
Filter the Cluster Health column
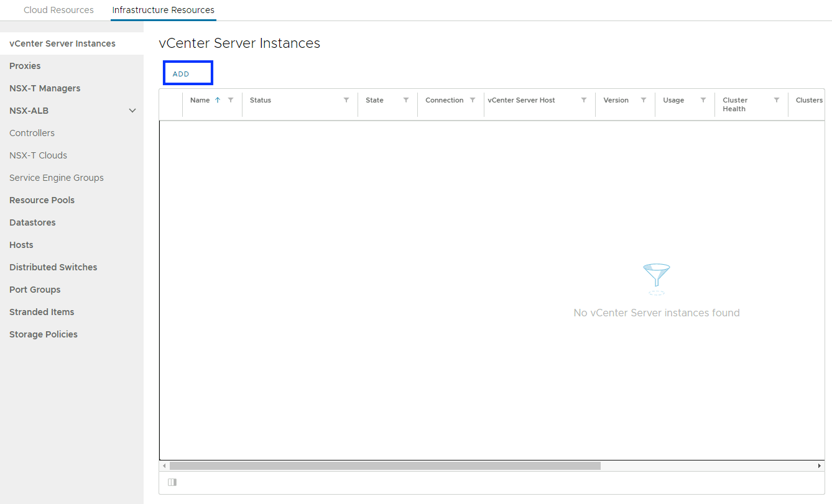pos(777,100)
